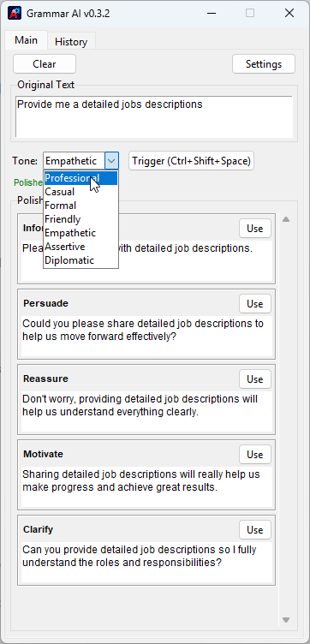The image size is (310, 644).
Task: Click inside the Original Text input box
Action: click(x=154, y=116)
